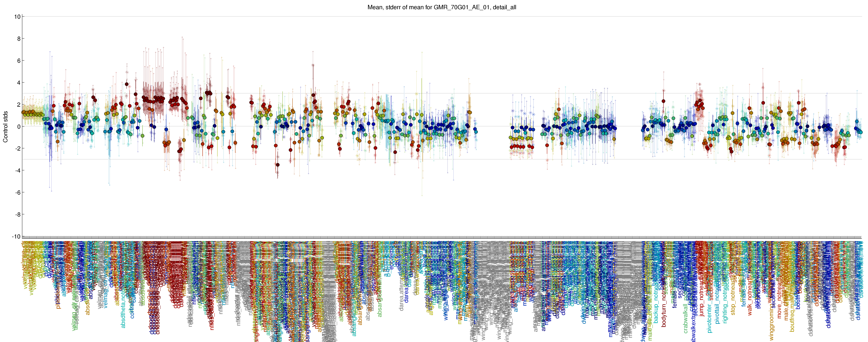
Task: Click the y-axis tick label '-6'
Action: [x=18, y=192]
